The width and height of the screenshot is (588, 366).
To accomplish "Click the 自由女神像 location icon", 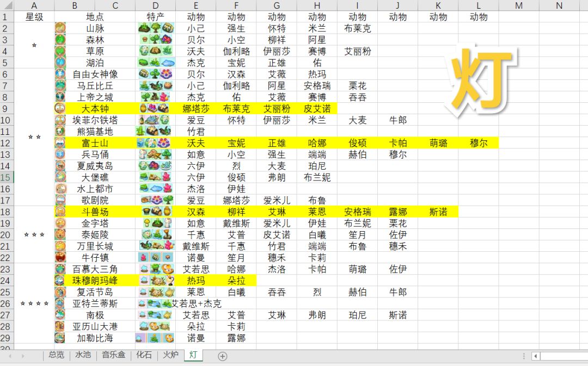I will (60, 74).
